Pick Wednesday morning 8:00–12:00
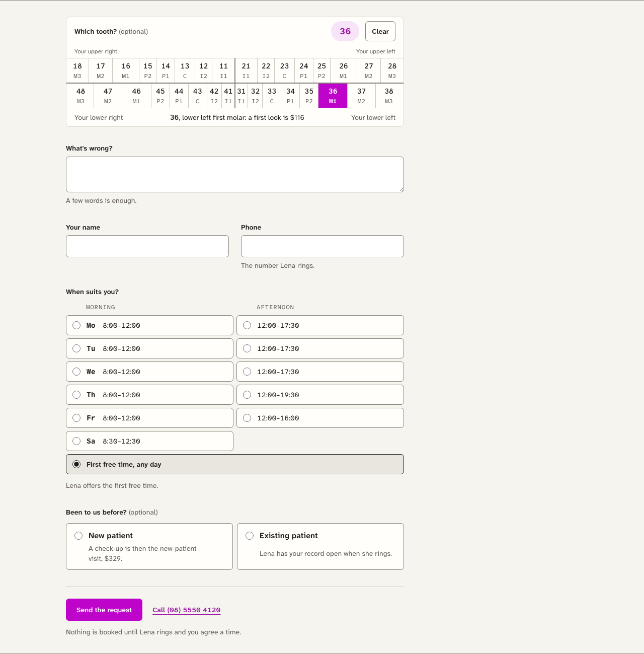Viewport: 644px width, 654px height. click(x=149, y=372)
